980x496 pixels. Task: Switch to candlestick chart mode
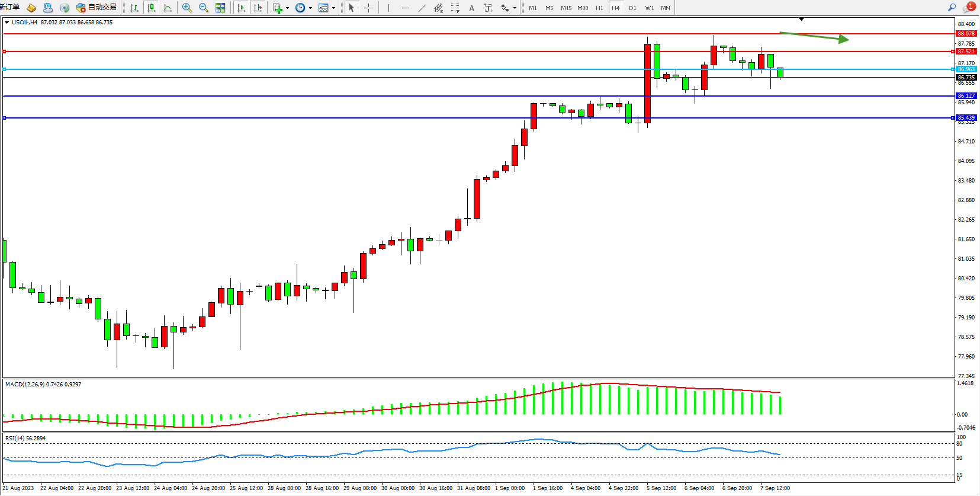[151, 8]
